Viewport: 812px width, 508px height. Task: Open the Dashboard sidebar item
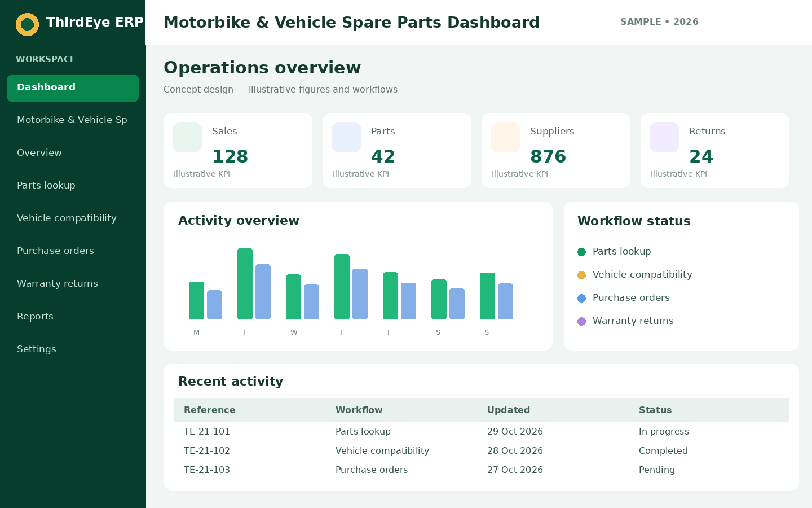[73, 88]
